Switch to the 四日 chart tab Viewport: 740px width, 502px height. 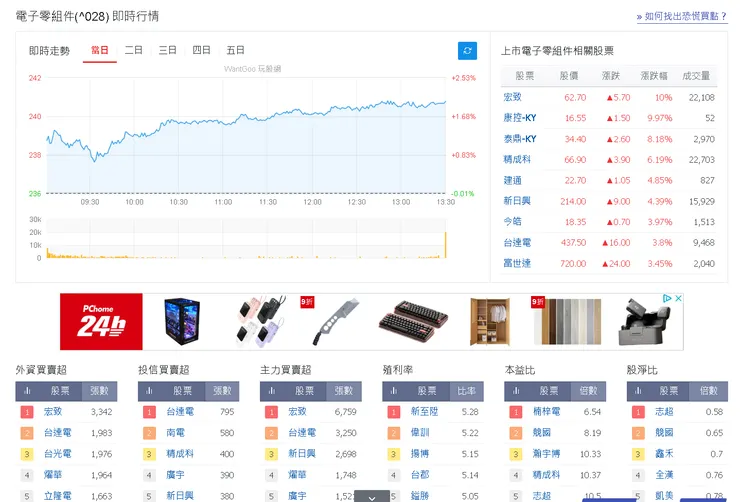[202, 50]
